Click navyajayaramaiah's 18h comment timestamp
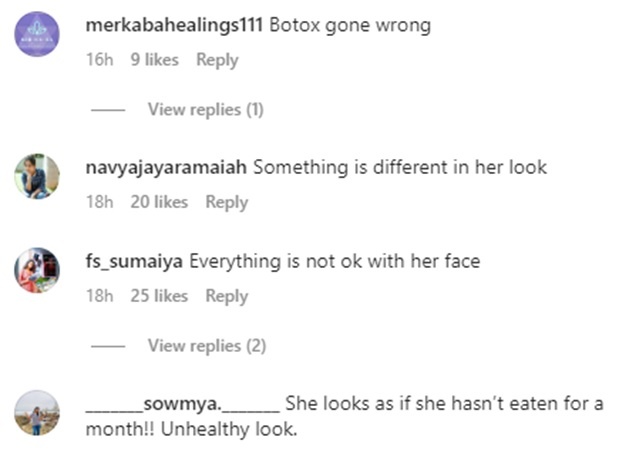Viewport: 619px width, 454px height. [x=99, y=202]
